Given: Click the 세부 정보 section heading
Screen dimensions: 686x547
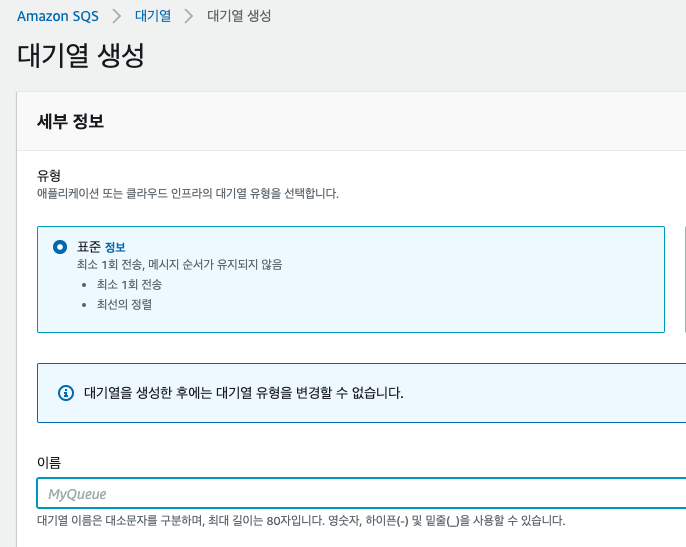Looking at the screenshot, I should pyautogui.click(x=70, y=121).
